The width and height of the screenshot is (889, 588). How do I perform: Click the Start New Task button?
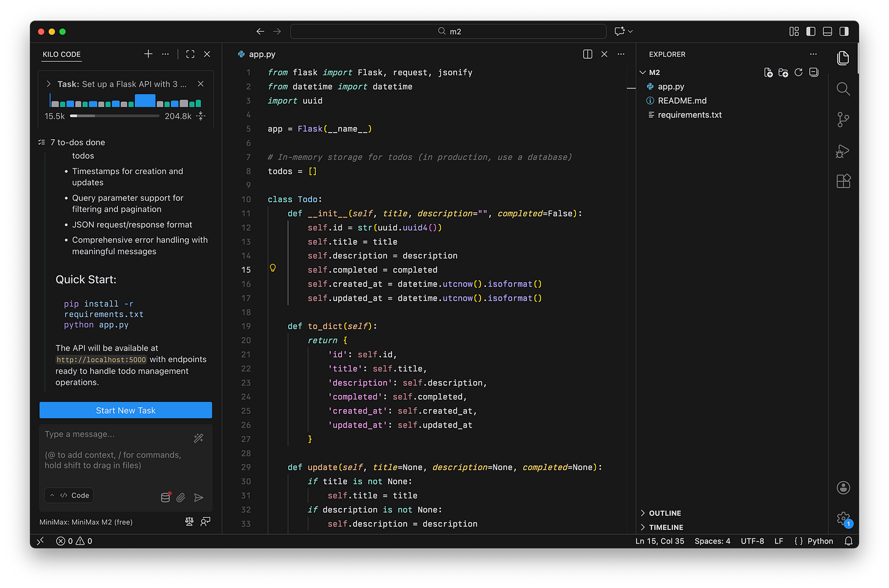tap(126, 410)
